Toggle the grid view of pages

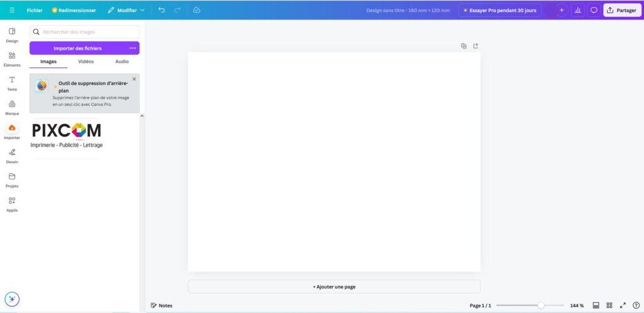point(609,305)
